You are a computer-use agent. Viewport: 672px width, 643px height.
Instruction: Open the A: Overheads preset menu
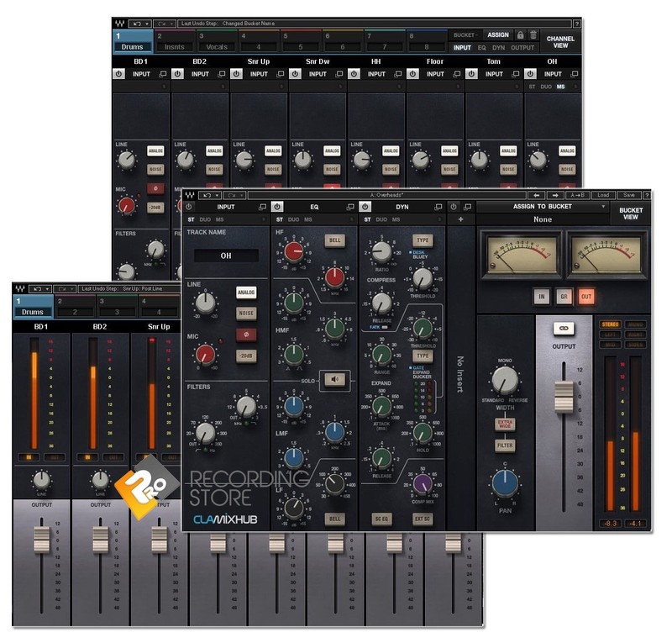[386, 195]
